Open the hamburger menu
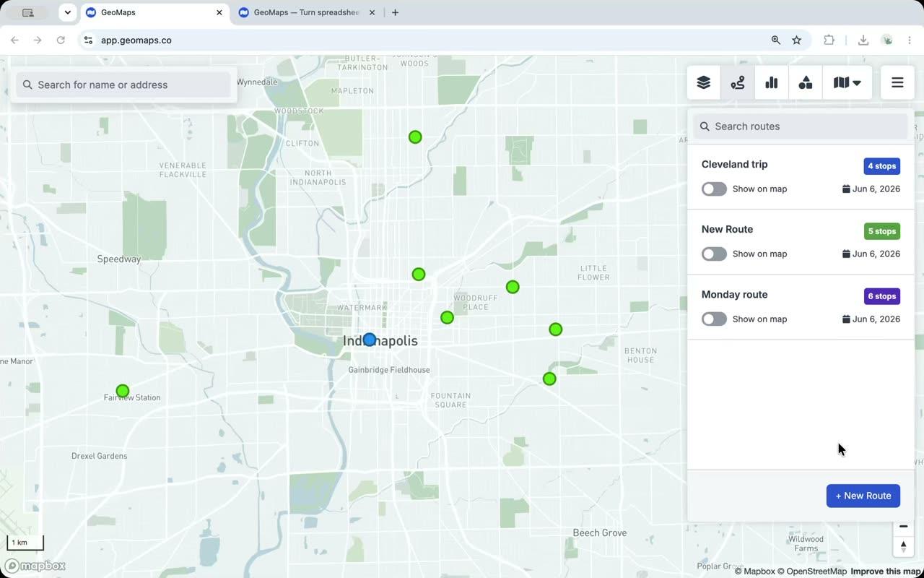This screenshot has width=924, height=578. tap(897, 83)
